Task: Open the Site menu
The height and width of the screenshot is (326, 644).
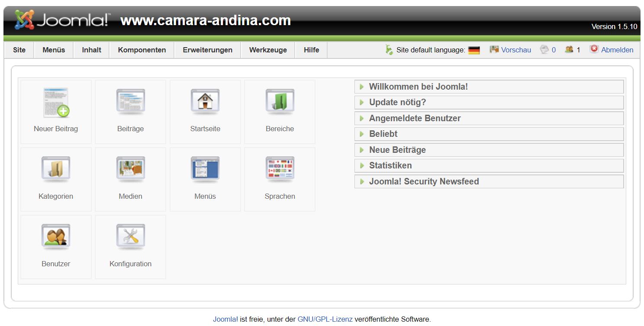Action: (19, 50)
